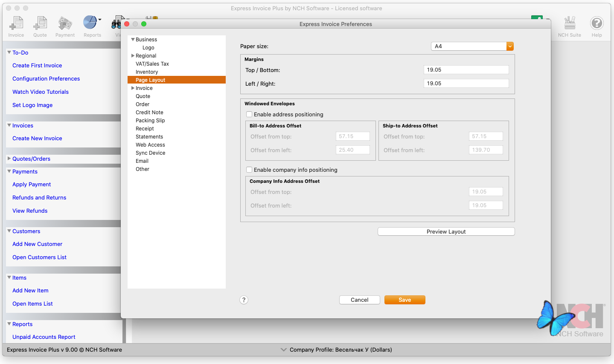Click Add New Customer link
Screen dimensions: 614x364
click(38, 244)
